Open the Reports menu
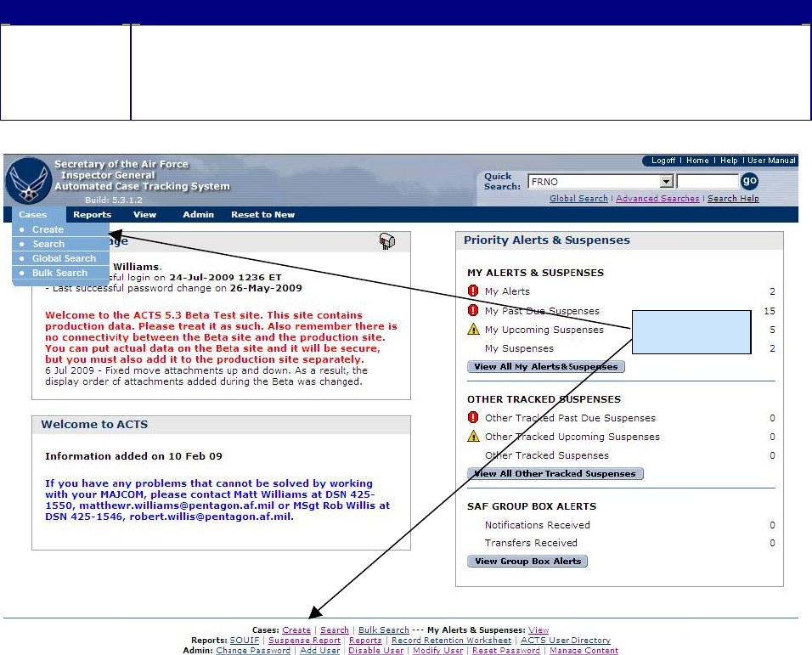Viewport: 812px width, 655px height. coord(93,214)
